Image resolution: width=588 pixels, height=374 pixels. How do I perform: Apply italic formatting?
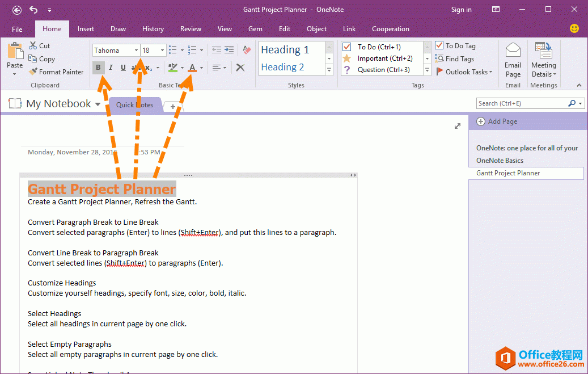[111, 68]
